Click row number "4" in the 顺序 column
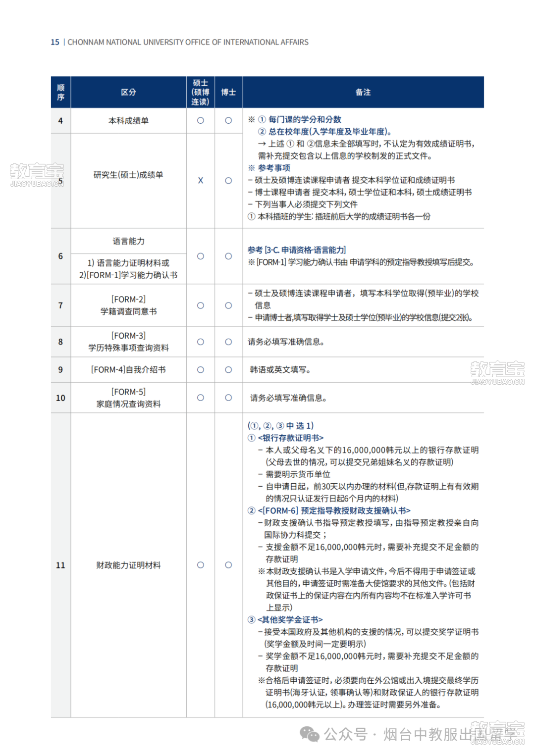This screenshot has width=535, height=756. click(60, 121)
